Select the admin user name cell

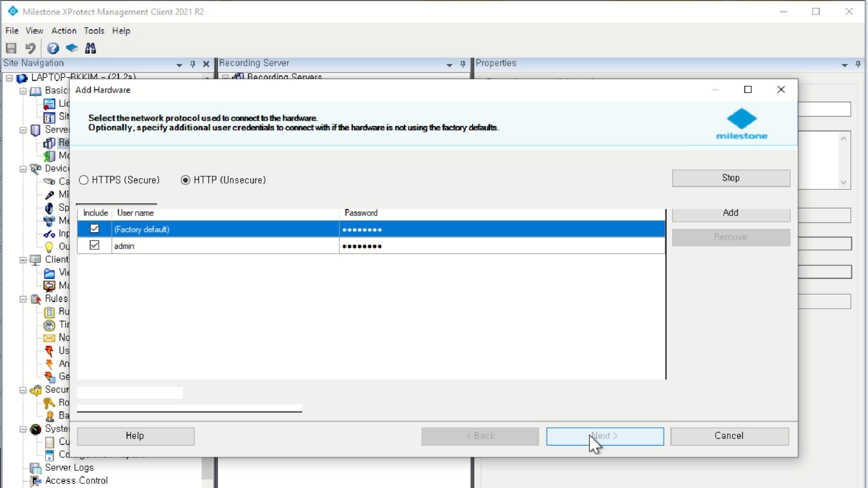point(225,246)
